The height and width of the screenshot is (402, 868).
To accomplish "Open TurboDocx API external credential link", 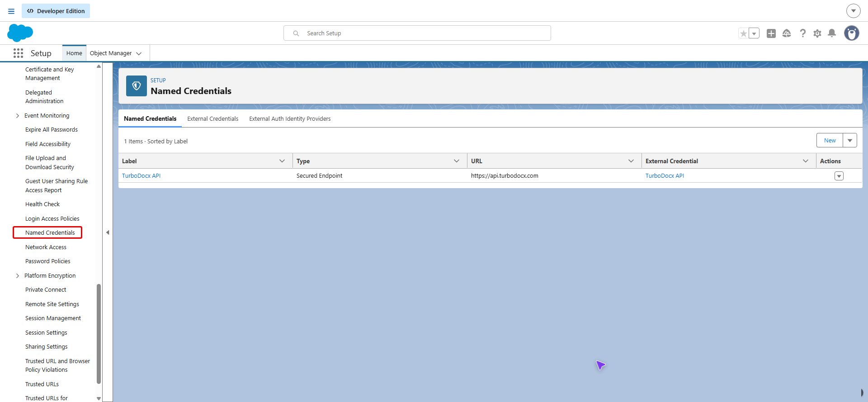I will click(x=665, y=175).
